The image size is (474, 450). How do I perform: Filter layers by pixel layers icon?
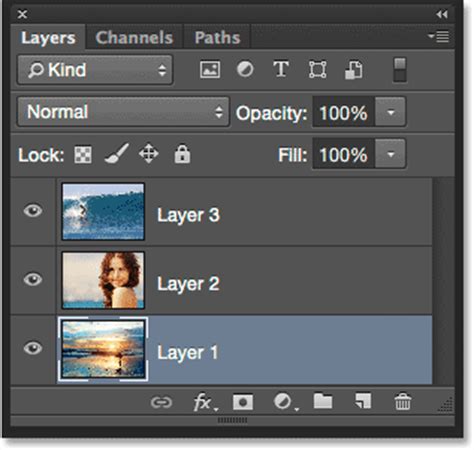pyautogui.click(x=210, y=70)
